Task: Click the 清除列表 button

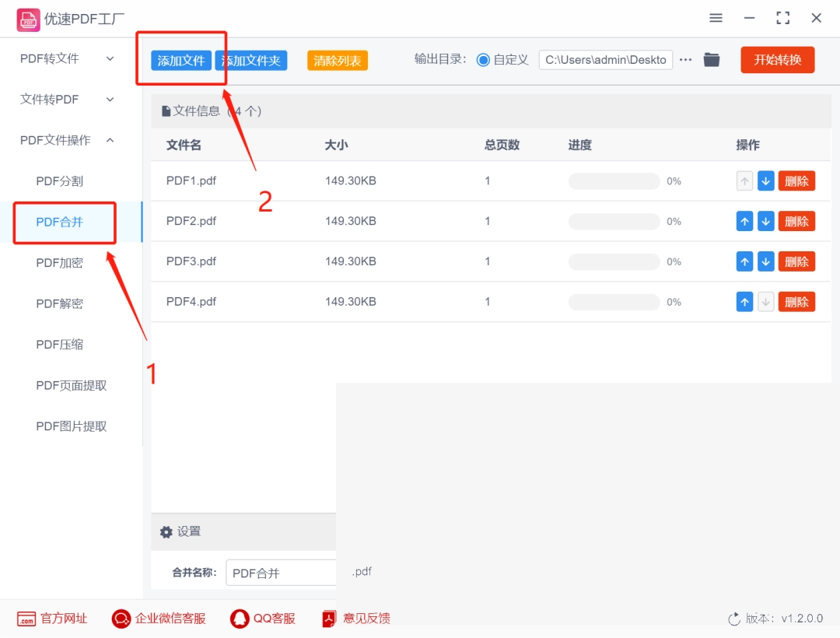Action: (338, 61)
